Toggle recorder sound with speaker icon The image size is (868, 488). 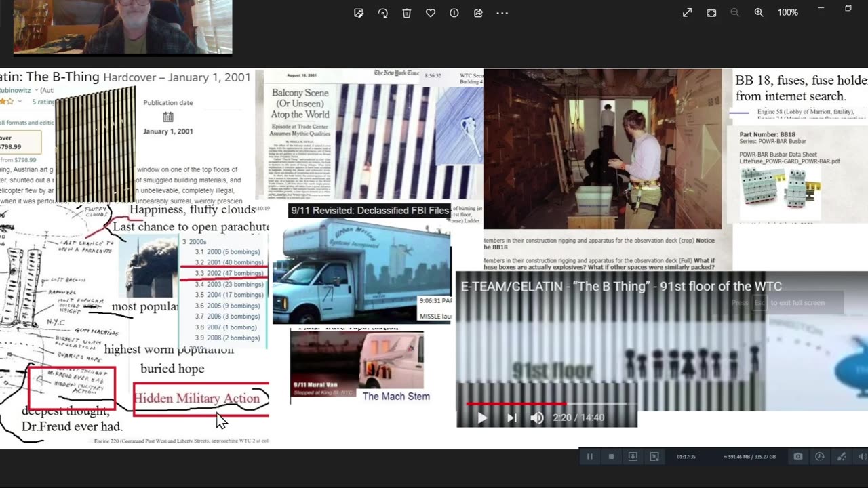coord(862,457)
